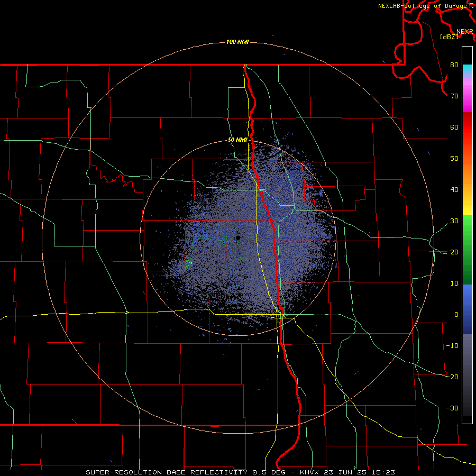Click the 30 value on the dBZ scale
This screenshot has width=476, height=476.
(x=454, y=221)
